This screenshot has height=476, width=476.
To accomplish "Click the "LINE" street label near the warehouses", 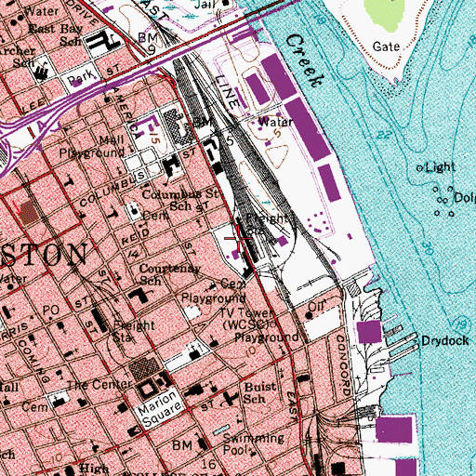I will tap(228, 91).
